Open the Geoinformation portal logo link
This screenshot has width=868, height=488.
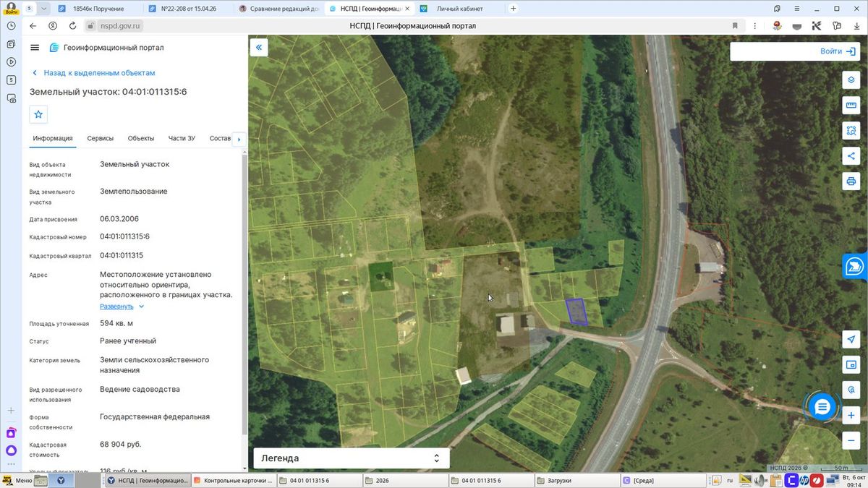click(x=106, y=48)
